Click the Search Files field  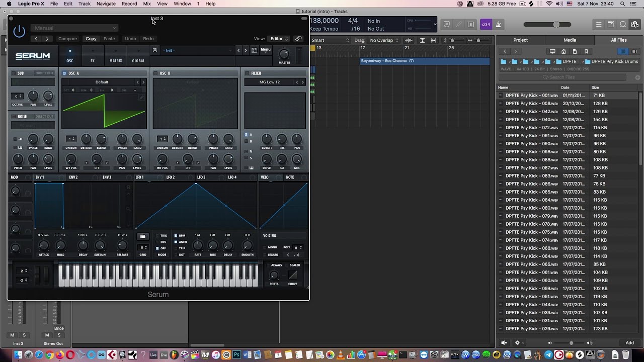point(562,77)
